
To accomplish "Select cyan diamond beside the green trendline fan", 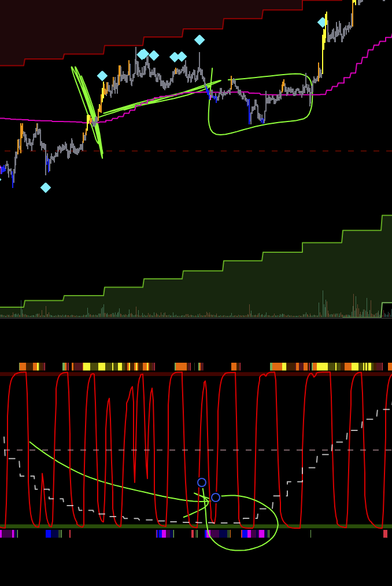I will pos(102,76).
